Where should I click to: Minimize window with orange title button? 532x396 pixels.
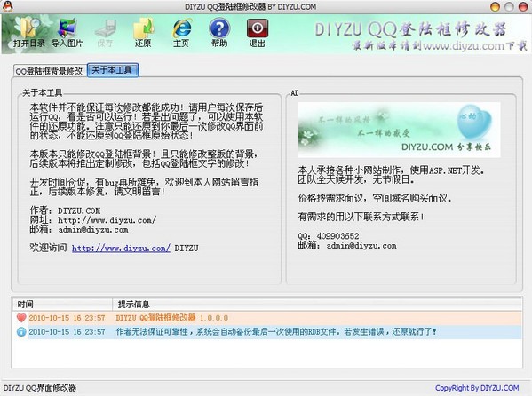(x=495, y=6)
